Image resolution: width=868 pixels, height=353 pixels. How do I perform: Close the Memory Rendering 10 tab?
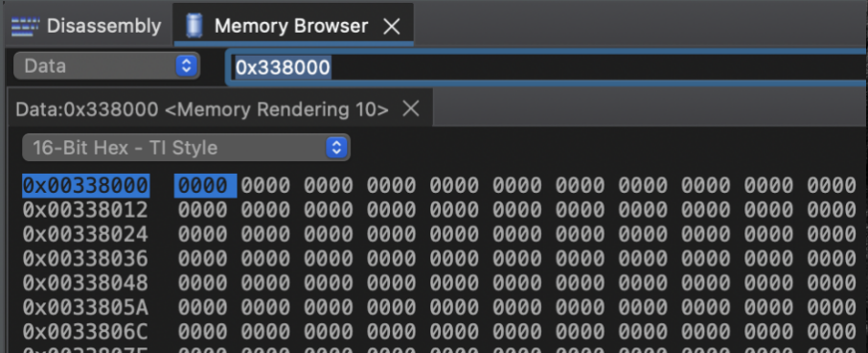(411, 108)
